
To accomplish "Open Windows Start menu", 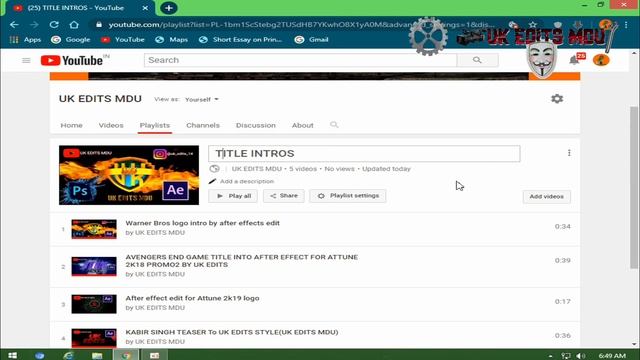I will click(x=12, y=355).
